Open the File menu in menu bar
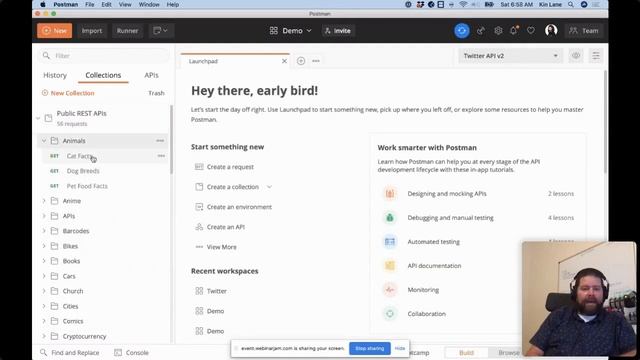640x360 pixels. click(89, 4)
